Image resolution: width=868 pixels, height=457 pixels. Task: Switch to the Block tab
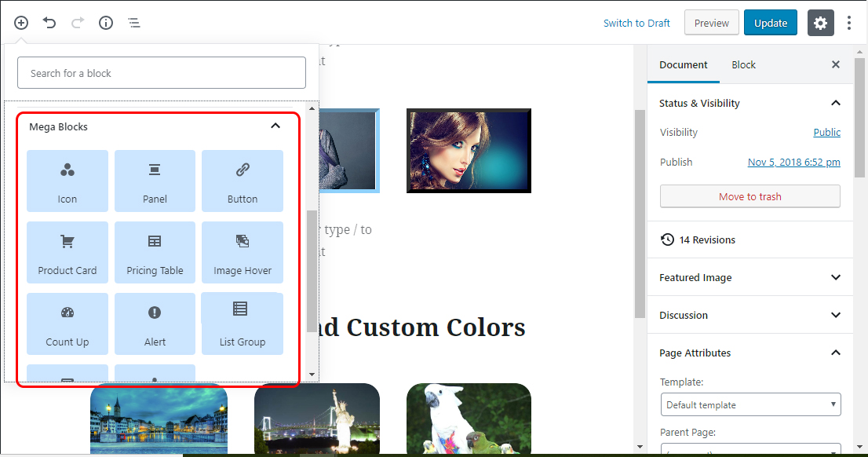coord(743,65)
